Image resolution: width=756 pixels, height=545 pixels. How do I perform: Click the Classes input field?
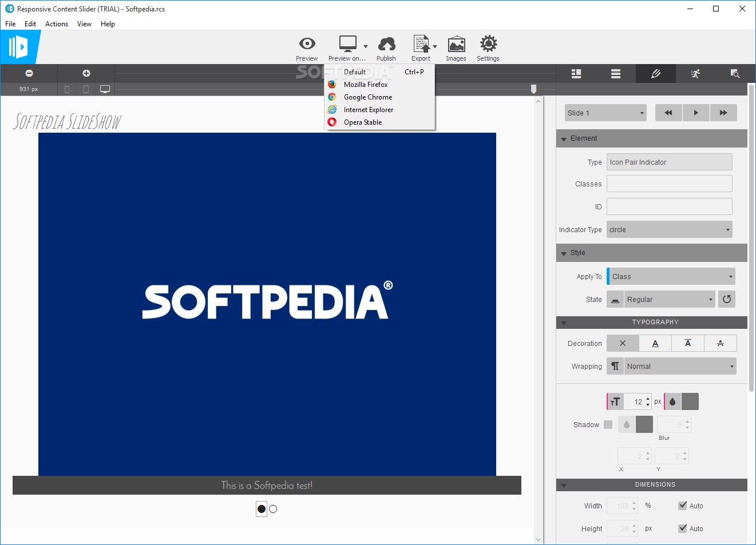click(670, 184)
